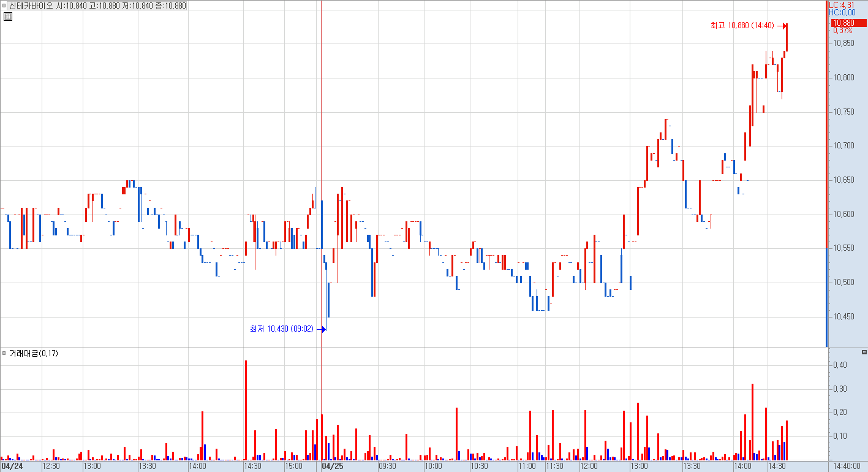Click the LC:4,31 value
The image size is (868, 472).
[841, 5]
